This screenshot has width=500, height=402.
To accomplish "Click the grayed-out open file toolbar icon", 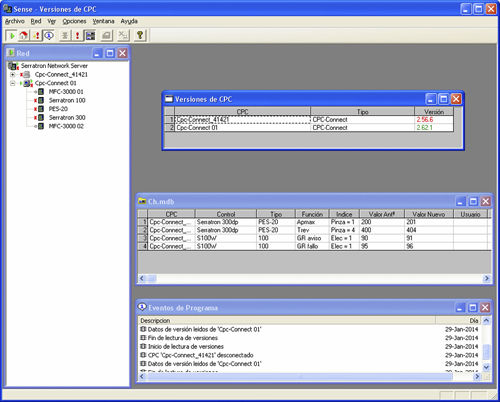I will [x=107, y=35].
